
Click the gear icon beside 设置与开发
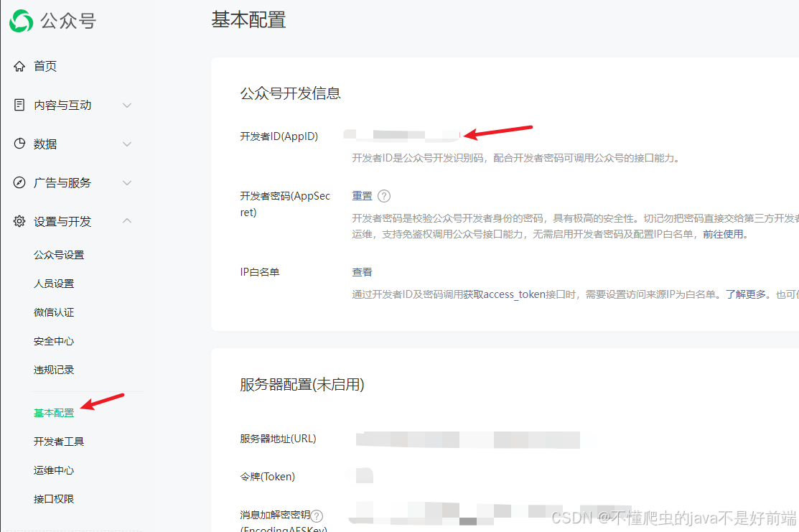point(19,221)
